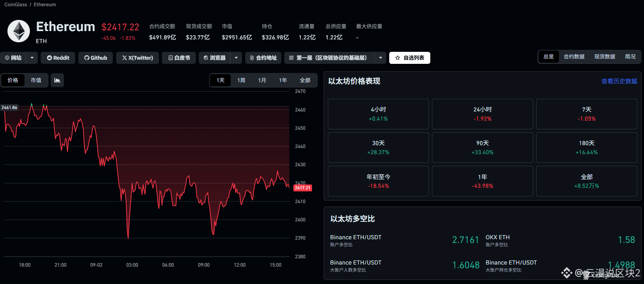Toggle chart to 价格 view
The width and height of the screenshot is (644, 284).
click(x=13, y=80)
